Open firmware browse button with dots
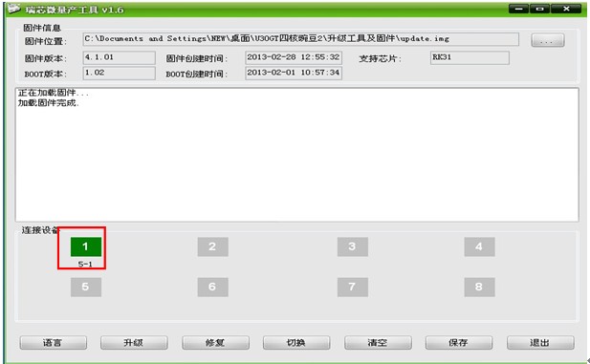The width and height of the screenshot is (590, 364). click(548, 40)
